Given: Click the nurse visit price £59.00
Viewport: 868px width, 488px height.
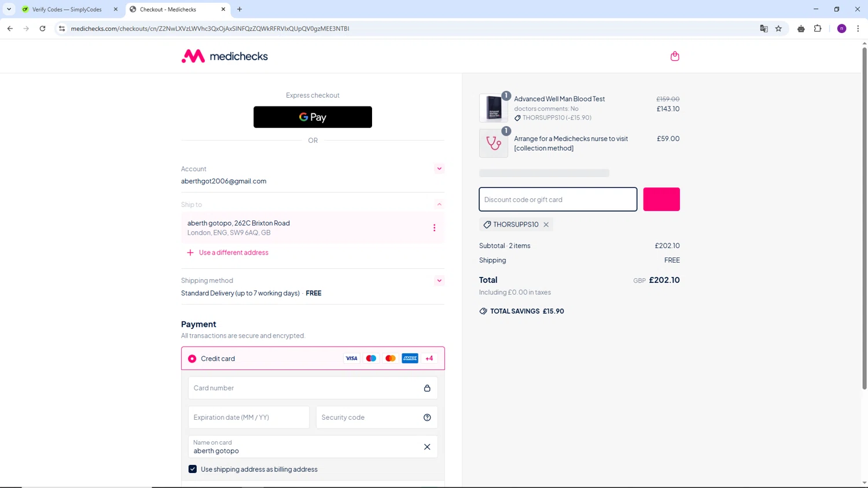Looking at the screenshot, I should 668,139.
